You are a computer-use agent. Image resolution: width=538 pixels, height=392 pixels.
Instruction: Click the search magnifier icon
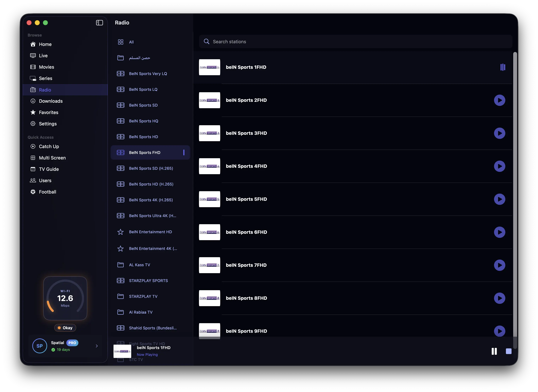(x=206, y=42)
